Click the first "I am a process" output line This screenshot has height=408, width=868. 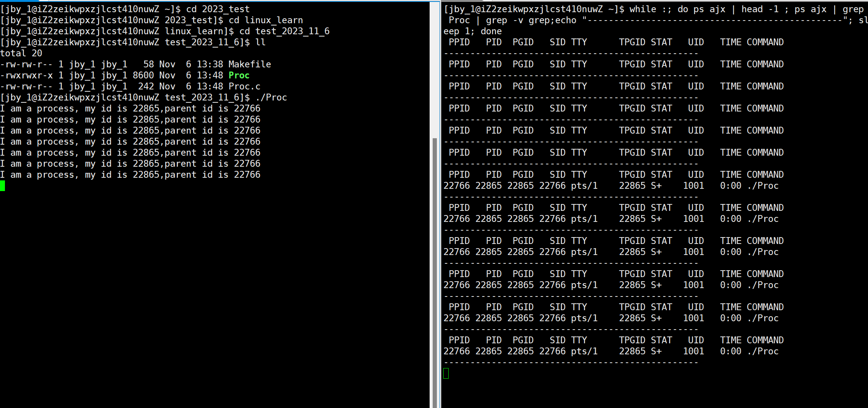[130, 108]
